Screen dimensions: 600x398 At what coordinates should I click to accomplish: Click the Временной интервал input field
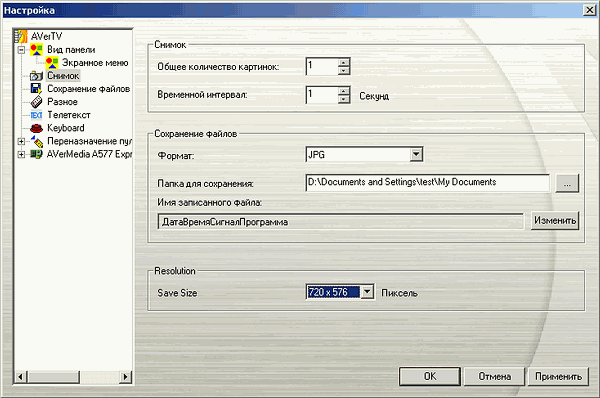pyautogui.click(x=322, y=95)
